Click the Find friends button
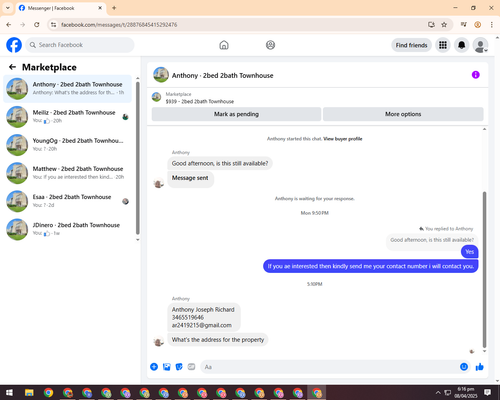The width and height of the screenshot is (500, 400). coord(411,45)
